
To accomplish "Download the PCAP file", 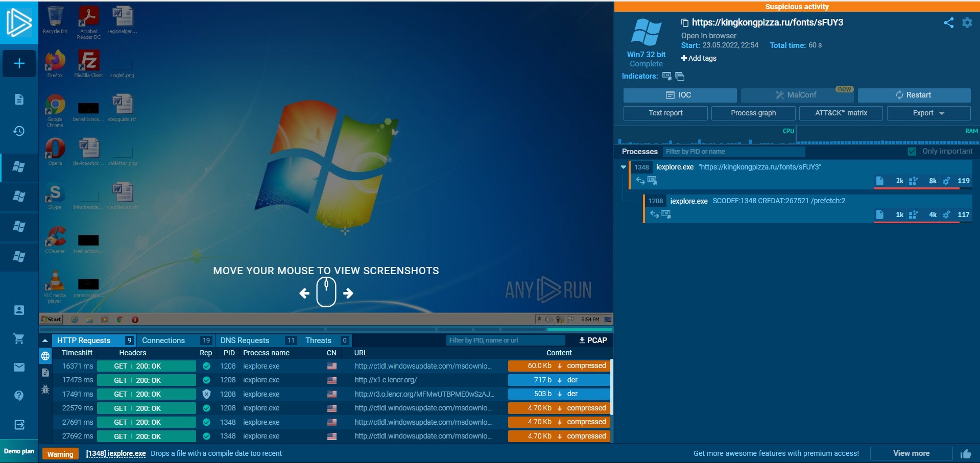I will [x=593, y=340].
